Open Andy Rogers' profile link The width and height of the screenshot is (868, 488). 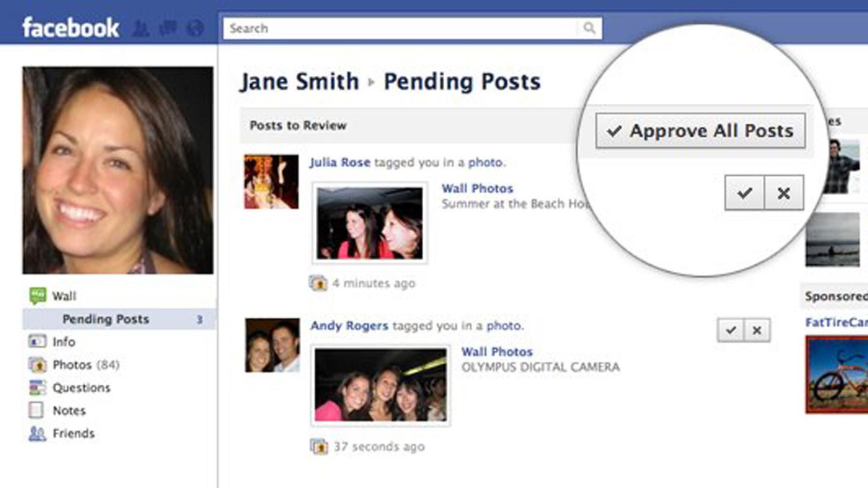click(349, 326)
